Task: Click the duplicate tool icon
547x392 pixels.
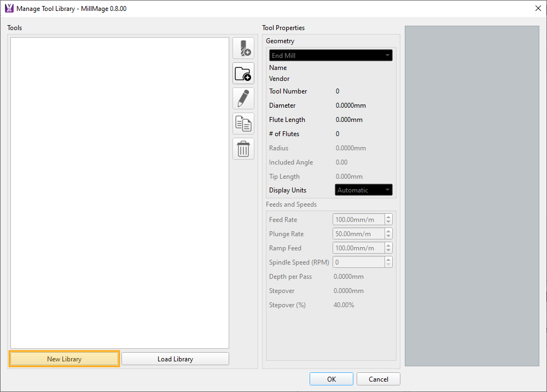Action: (x=243, y=124)
